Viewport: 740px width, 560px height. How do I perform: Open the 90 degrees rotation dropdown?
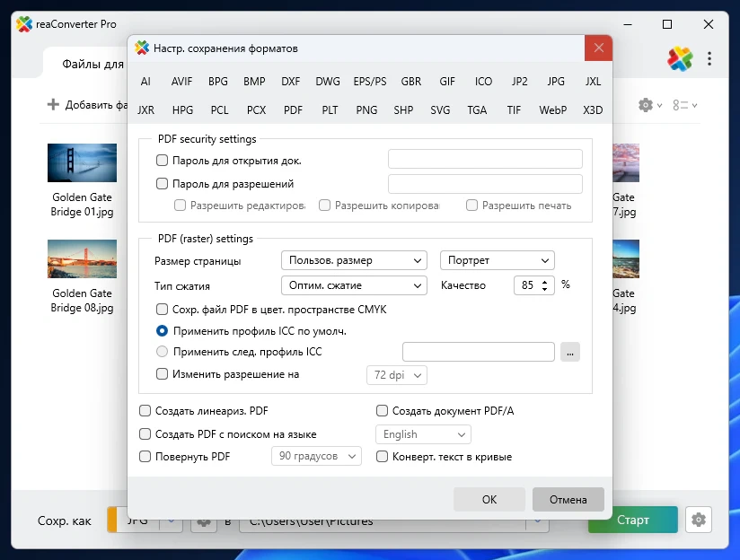tap(316, 456)
